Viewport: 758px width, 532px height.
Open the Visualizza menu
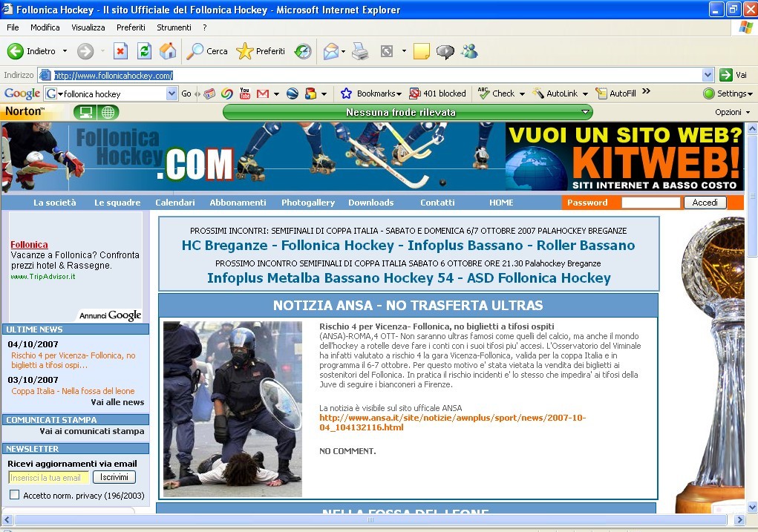click(x=88, y=27)
